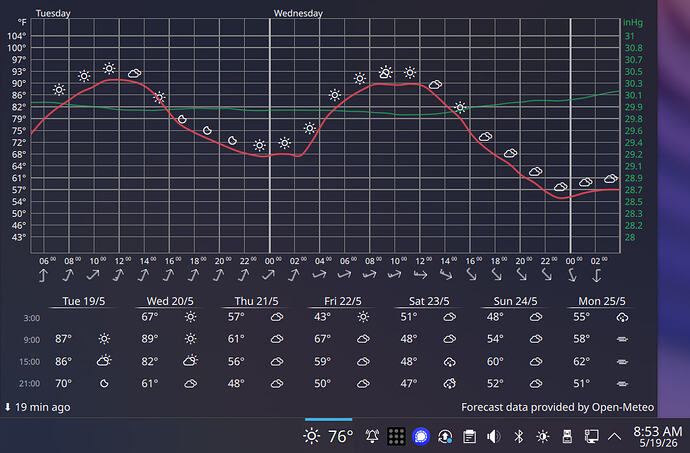Click the 89° value for Wed 20/5
The width and height of the screenshot is (690, 453).
150,339
